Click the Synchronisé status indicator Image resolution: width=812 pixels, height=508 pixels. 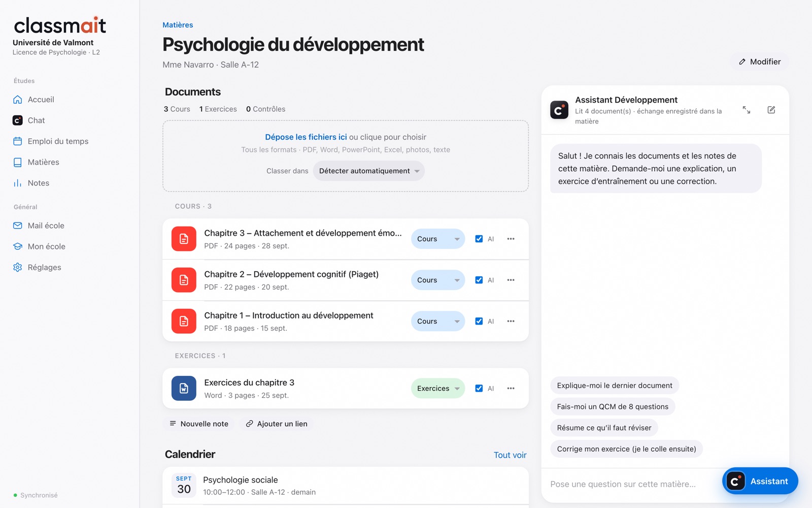click(36, 495)
